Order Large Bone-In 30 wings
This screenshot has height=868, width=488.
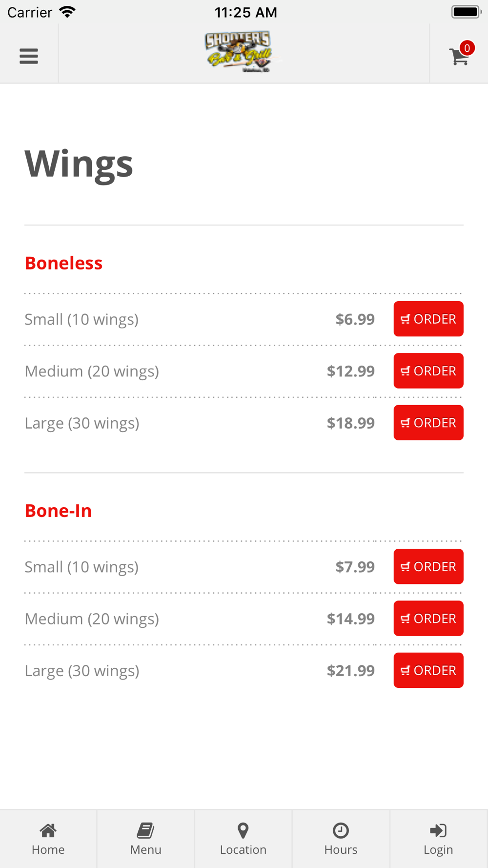428,670
